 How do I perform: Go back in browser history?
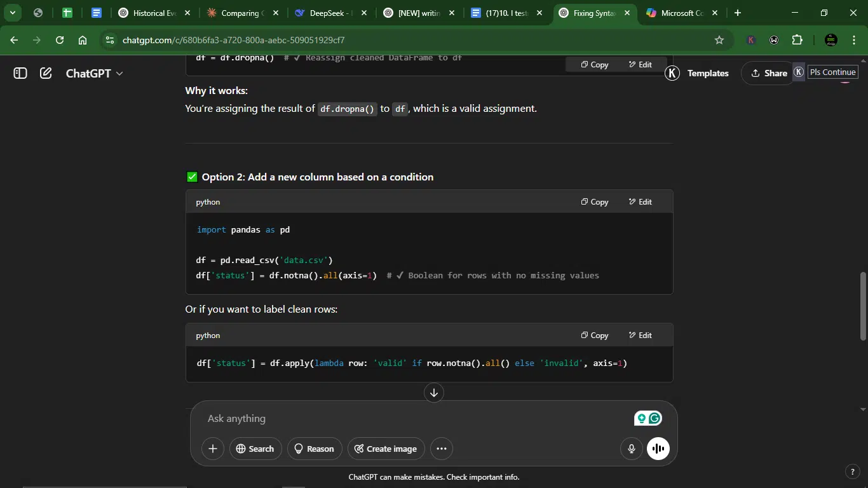coord(14,40)
